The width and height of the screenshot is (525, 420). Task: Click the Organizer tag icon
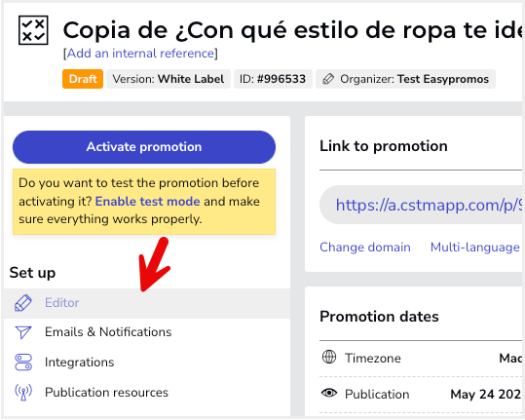click(328, 79)
